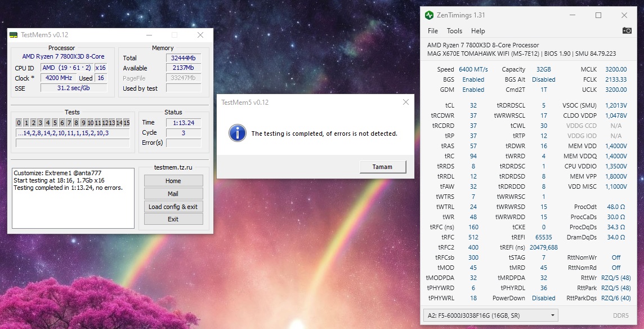Click the UCLK value 3200.00
The height and width of the screenshot is (329, 644).
point(616,89)
